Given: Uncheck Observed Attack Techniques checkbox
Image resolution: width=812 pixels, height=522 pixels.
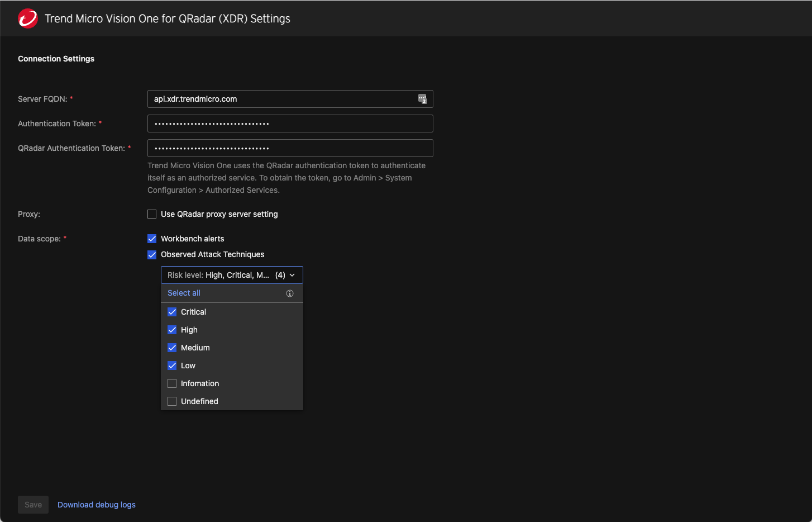Looking at the screenshot, I should 152,254.
